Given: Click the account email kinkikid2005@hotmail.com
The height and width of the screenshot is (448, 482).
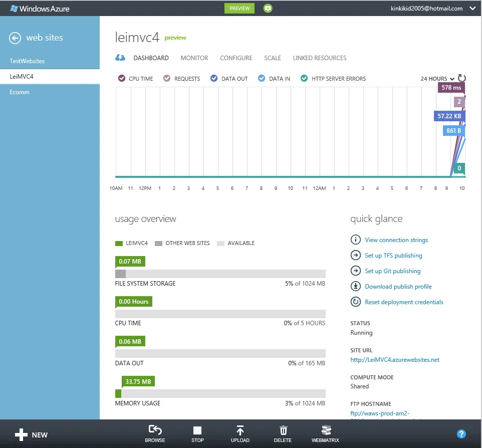Looking at the screenshot, I should tap(426, 9).
